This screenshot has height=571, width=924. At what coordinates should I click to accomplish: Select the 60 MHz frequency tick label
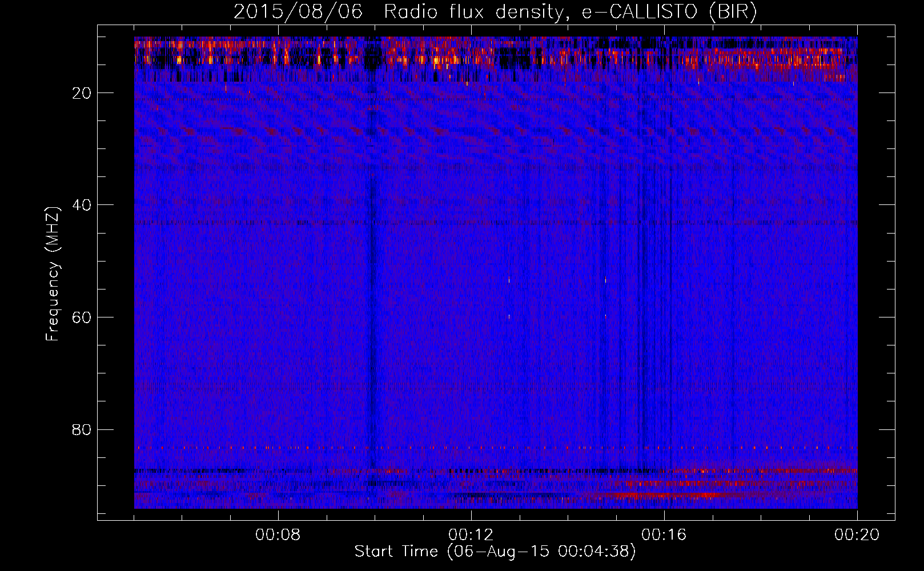click(x=82, y=317)
